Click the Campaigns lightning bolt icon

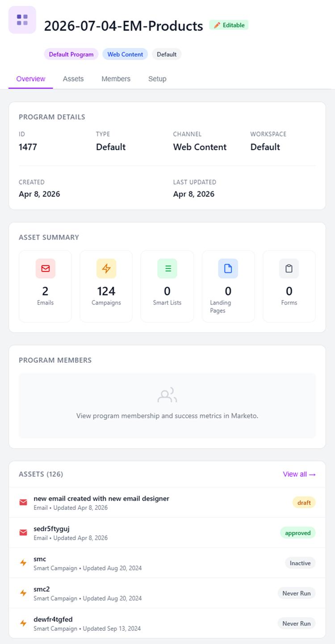(x=106, y=268)
